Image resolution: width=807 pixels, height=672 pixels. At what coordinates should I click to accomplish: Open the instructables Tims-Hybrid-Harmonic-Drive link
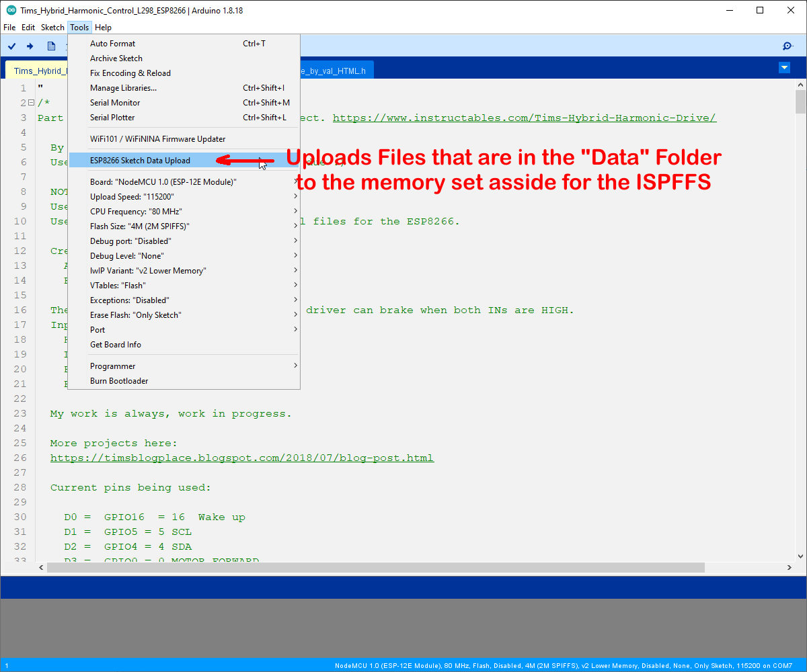525,118
